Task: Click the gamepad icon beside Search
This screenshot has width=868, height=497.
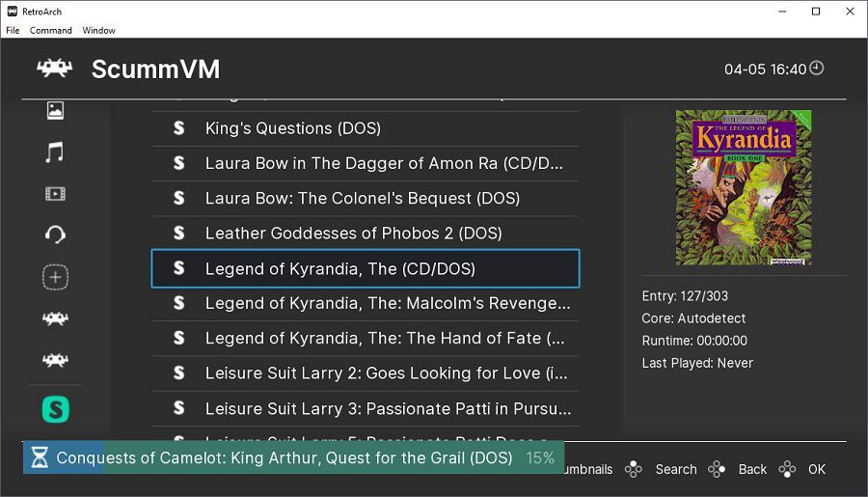Action: [x=634, y=469]
